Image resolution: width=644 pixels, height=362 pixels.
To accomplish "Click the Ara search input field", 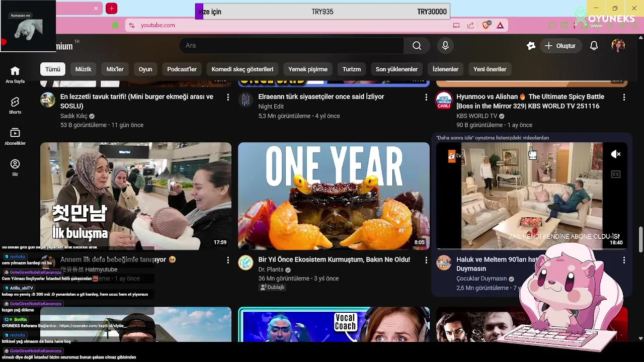I will click(292, 46).
